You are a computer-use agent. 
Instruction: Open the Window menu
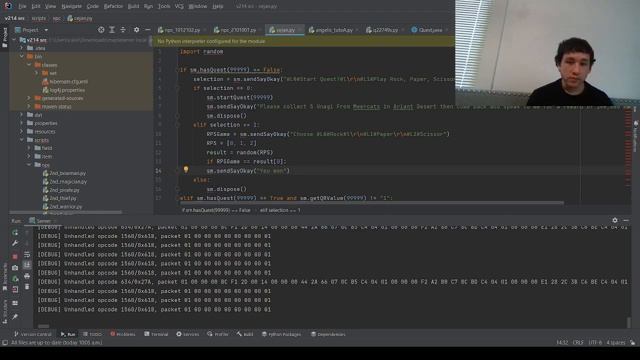pos(198,7)
